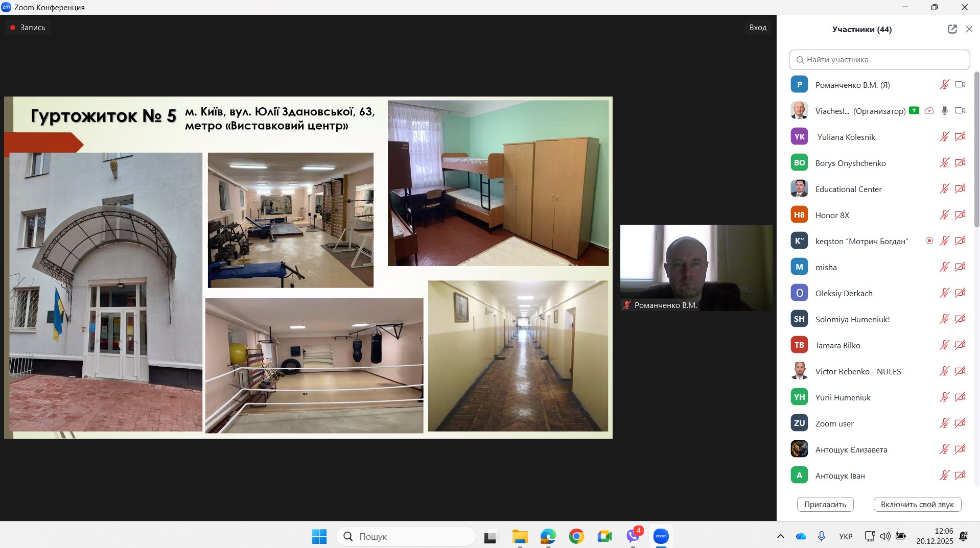Open File Explorer from the taskbar
Viewport: 980px width, 548px height.
tap(520, 536)
